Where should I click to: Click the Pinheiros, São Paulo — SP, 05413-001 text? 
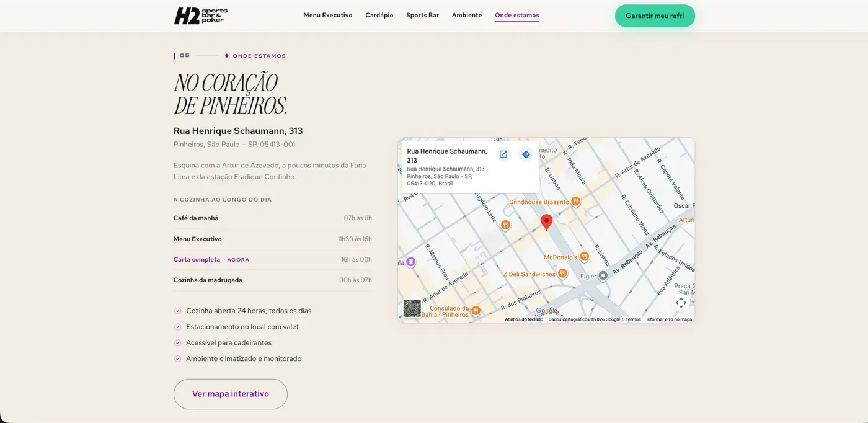(x=234, y=145)
